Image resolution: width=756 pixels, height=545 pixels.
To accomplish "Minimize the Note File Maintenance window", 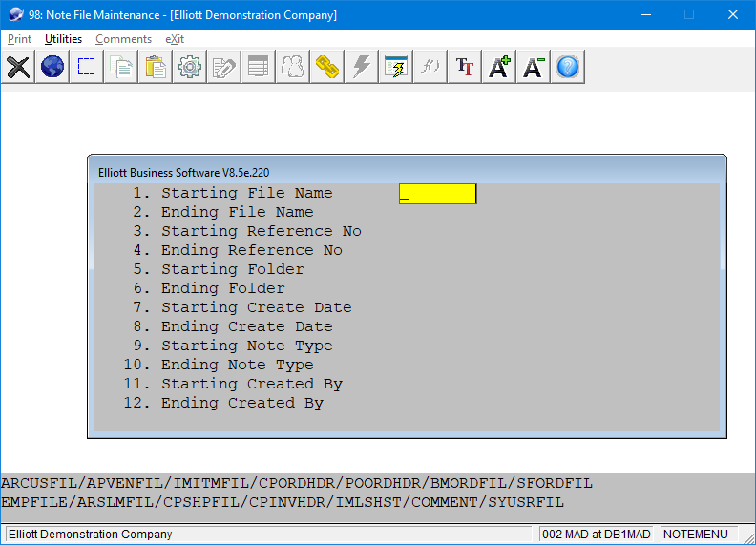I will [x=646, y=14].
